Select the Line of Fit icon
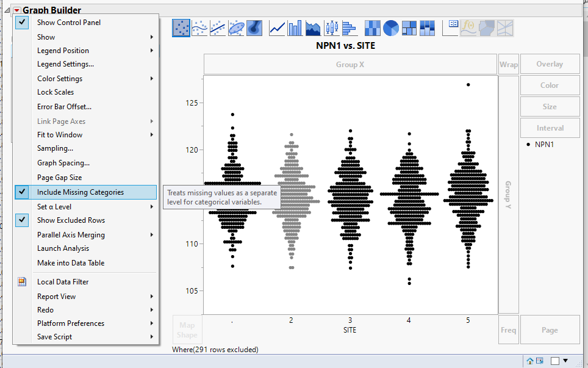Image resolution: width=588 pixels, height=368 pixels. coord(218,28)
